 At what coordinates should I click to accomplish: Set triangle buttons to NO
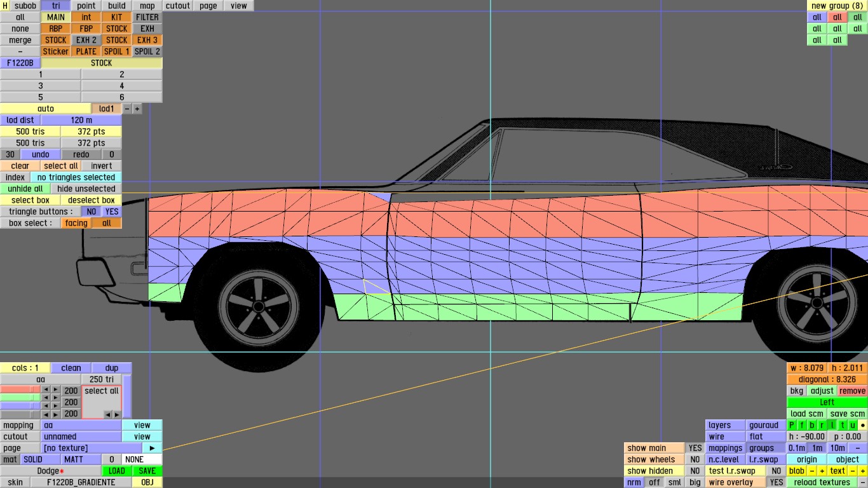click(92, 212)
